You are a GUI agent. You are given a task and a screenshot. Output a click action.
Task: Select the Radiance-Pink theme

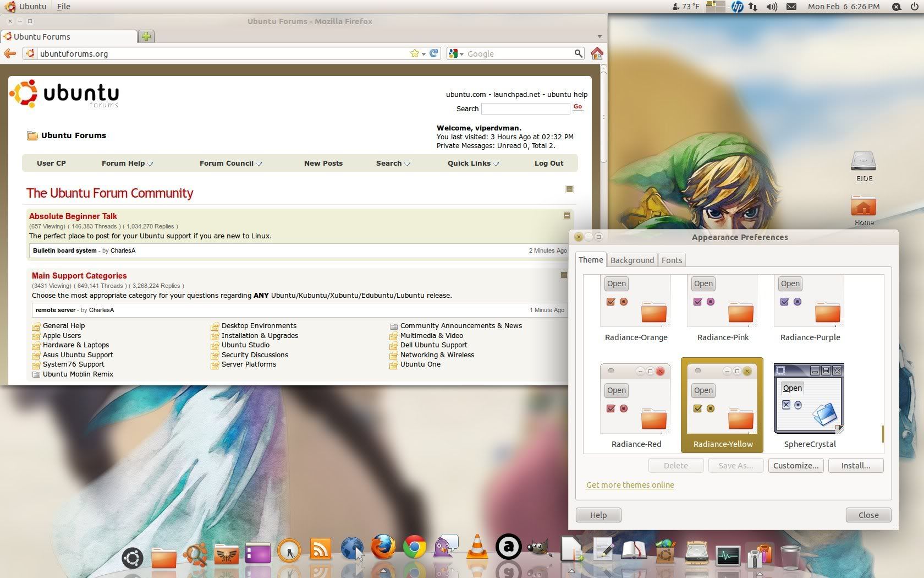[723, 308]
